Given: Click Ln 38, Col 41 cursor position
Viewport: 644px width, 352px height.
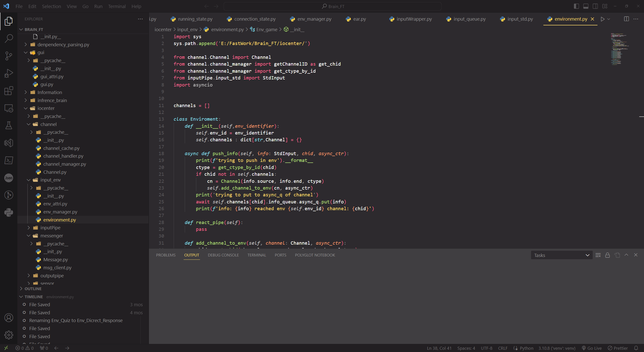Looking at the screenshot, I should 439,348.
